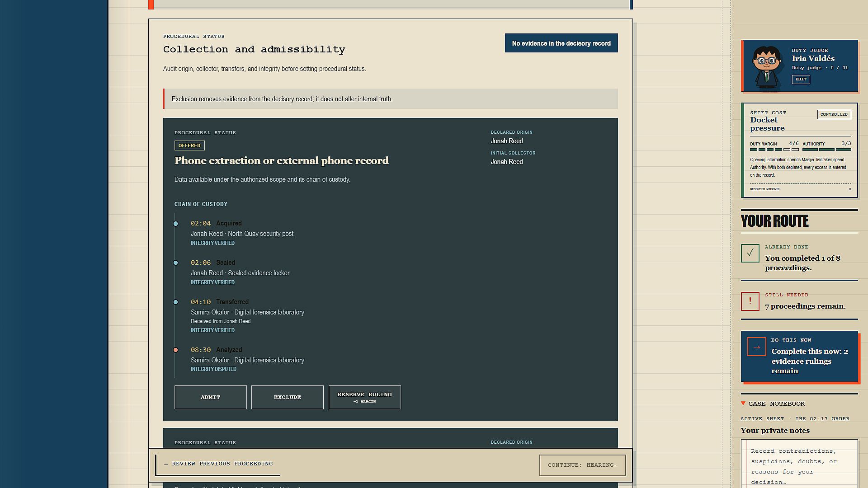
Task: Click the green checkmark Already Done icon
Action: coord(750,253)
